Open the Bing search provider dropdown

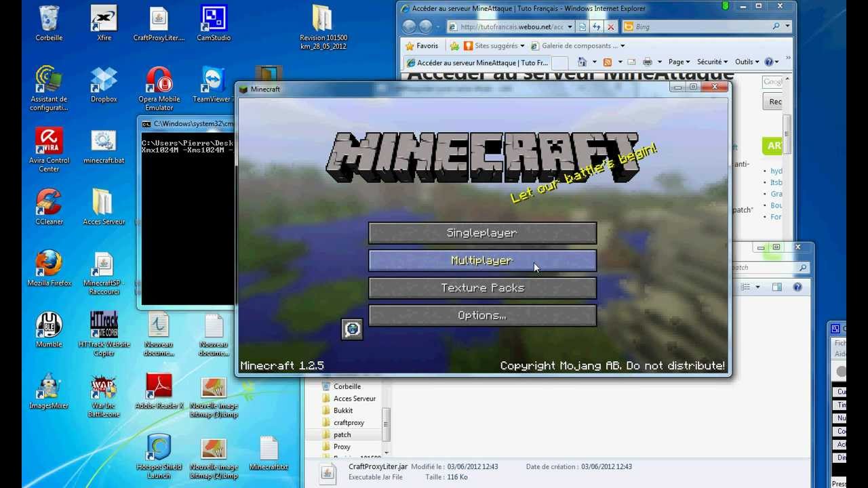pos(787,26)
